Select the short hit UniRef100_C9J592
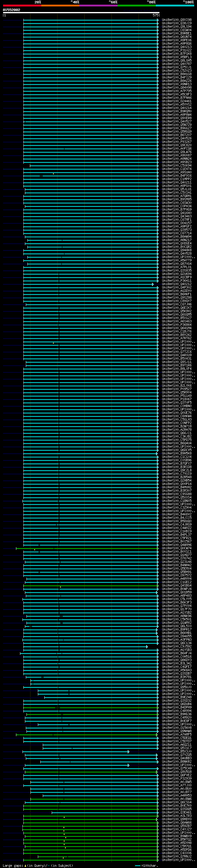This screenshot has height=868, width=197. [177, 646]
